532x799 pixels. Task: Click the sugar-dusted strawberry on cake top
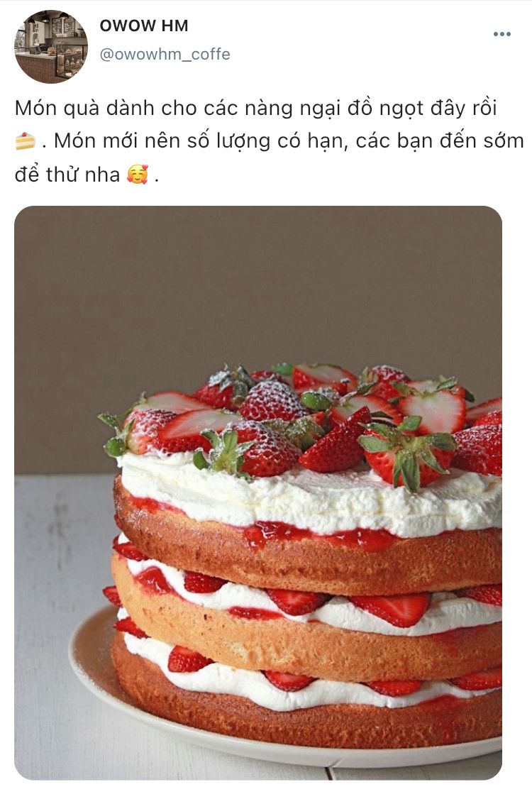click(x=271, y=402)
